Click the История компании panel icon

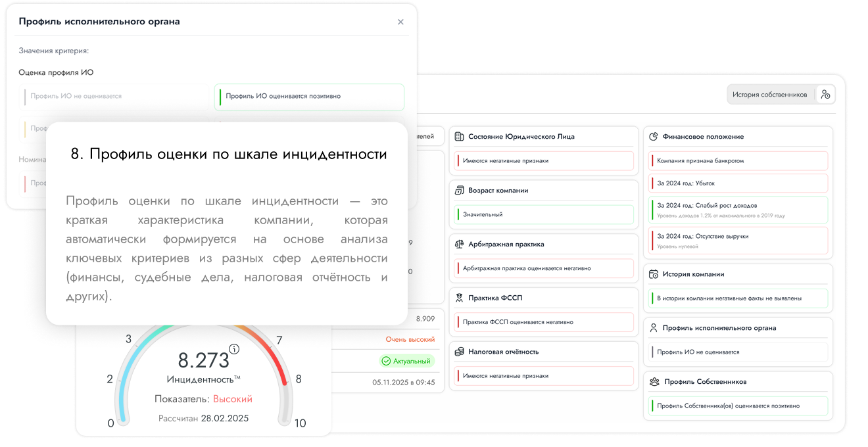652,273
